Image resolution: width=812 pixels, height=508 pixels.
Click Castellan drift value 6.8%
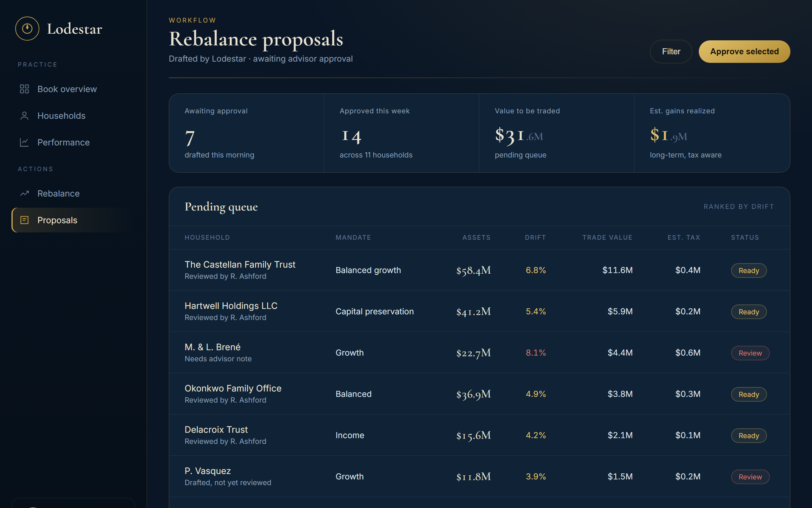[x=536, y=270]
